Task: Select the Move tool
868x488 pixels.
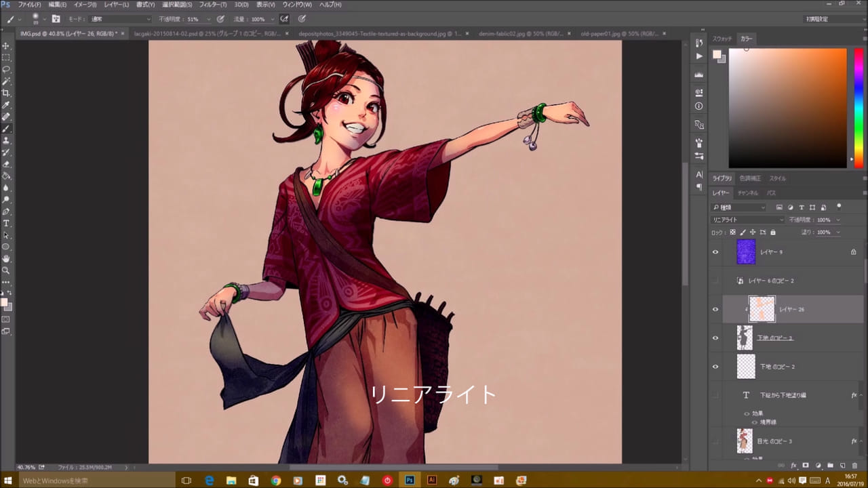Action: 6,46
